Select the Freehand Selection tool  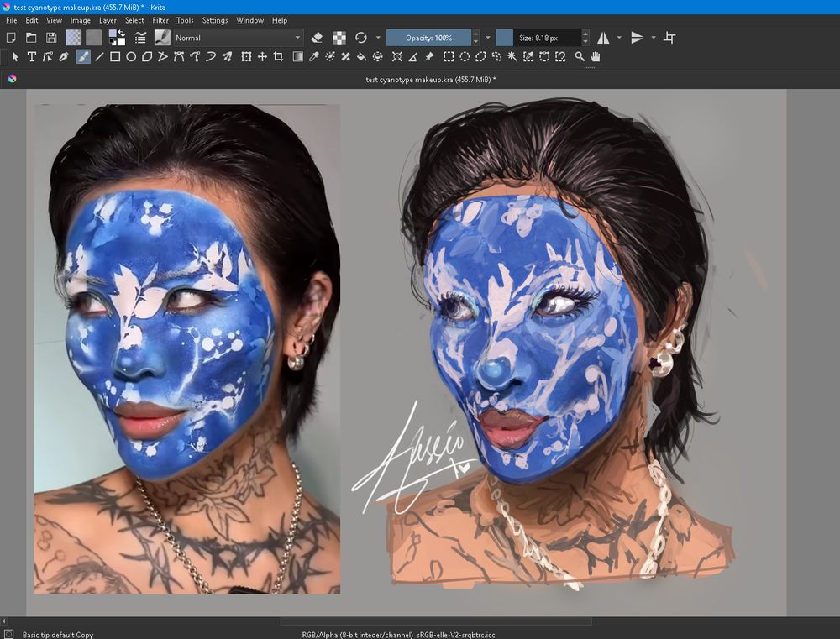click(496, 57)
